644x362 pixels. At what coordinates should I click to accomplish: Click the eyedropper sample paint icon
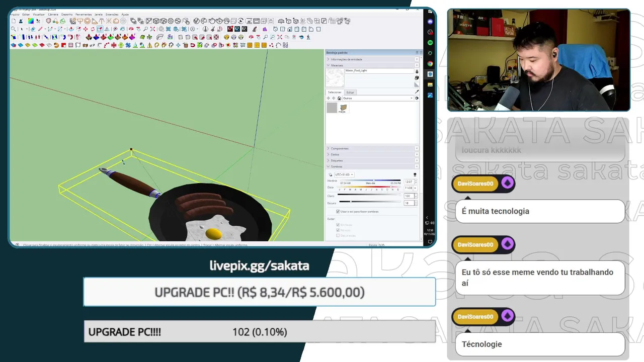point(417,92)
